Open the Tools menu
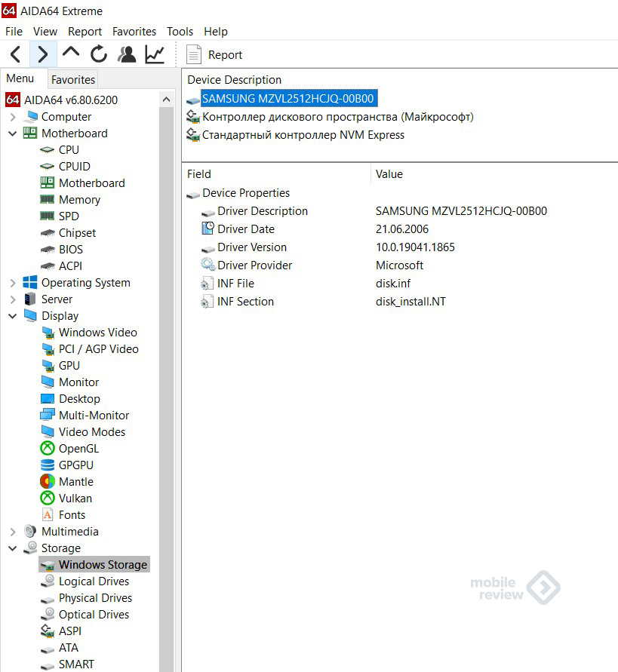This screenshot has height=672, width=618. (x=180, y=32)
